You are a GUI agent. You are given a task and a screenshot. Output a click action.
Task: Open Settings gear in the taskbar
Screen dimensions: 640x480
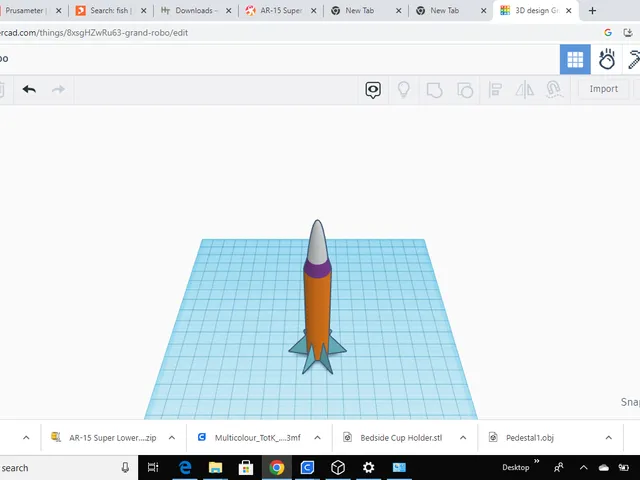point(369,467)
